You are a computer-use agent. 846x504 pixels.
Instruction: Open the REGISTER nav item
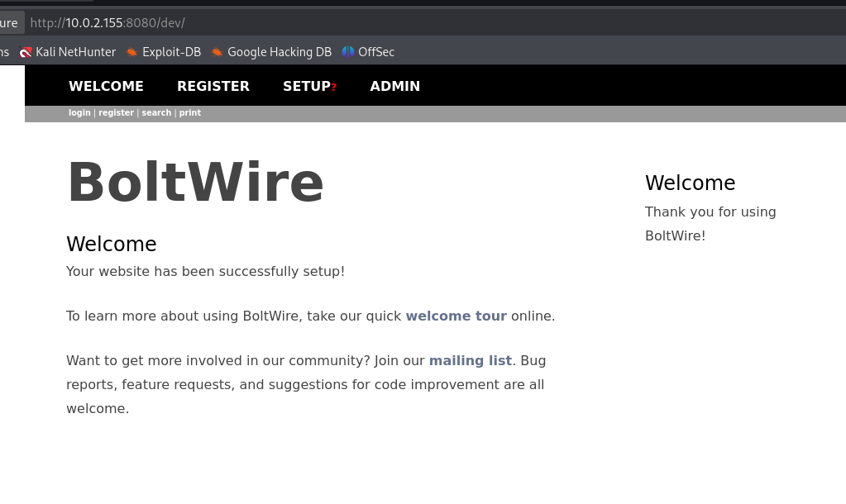(213, 86)
